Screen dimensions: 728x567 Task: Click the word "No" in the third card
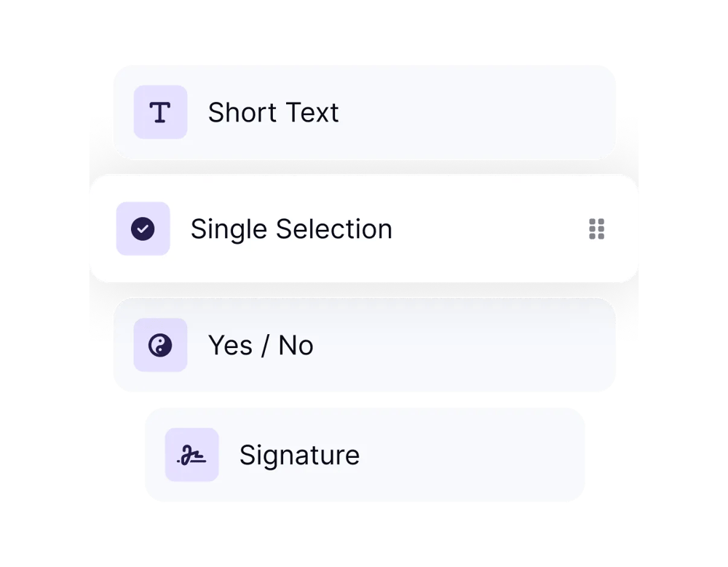pyautogui.click(x=296, y=346)
